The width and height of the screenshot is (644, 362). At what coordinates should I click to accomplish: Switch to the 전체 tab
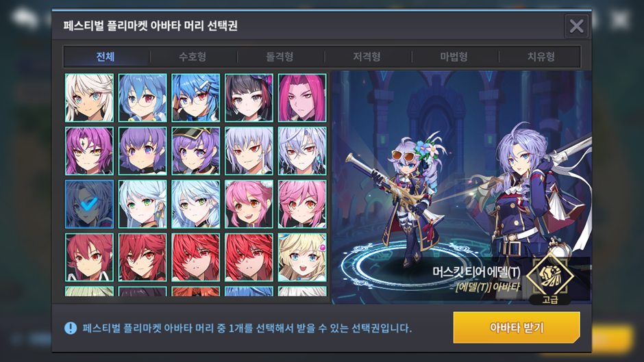point(106,57)
